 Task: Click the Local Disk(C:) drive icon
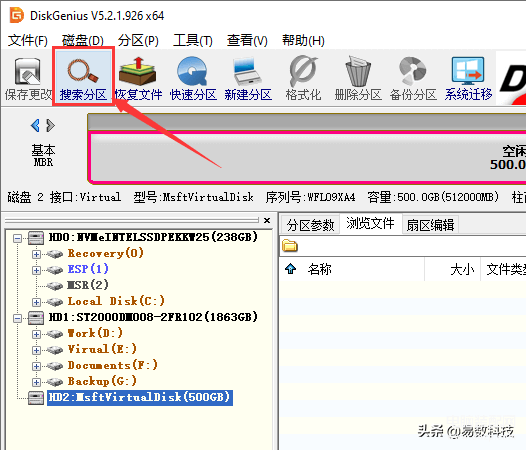point(55,302)
